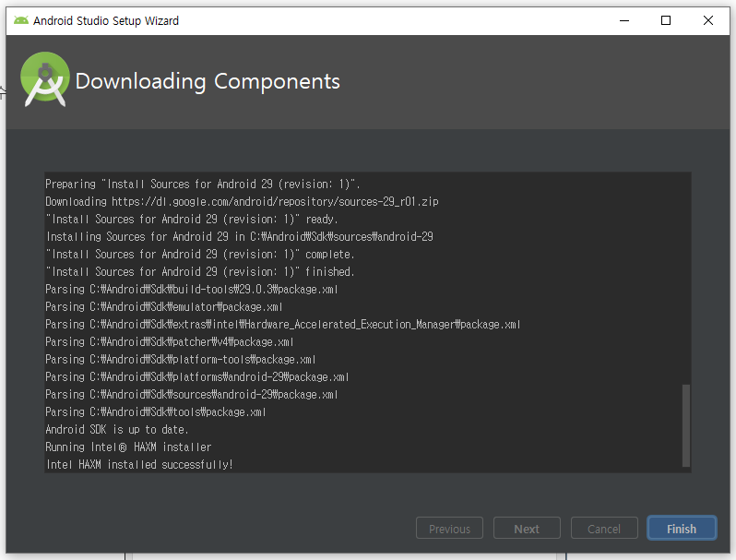Click the Android icon in title bar
The width and height of the screenshot is (736, 560).
tap(21, 20)
